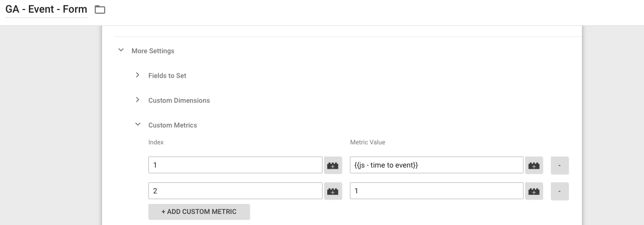644x225 pixels.
Task: Expand the Fields to Set chevron
Action: click(x=138, y=75)
